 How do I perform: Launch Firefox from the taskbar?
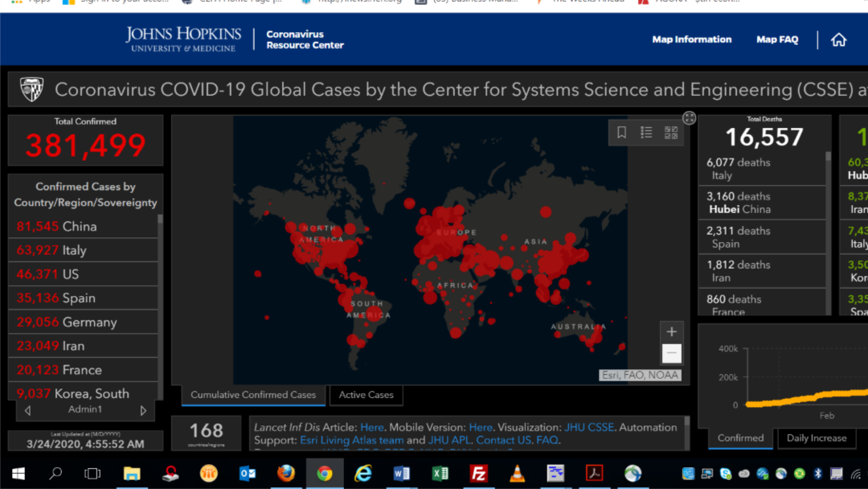point(285,474)
